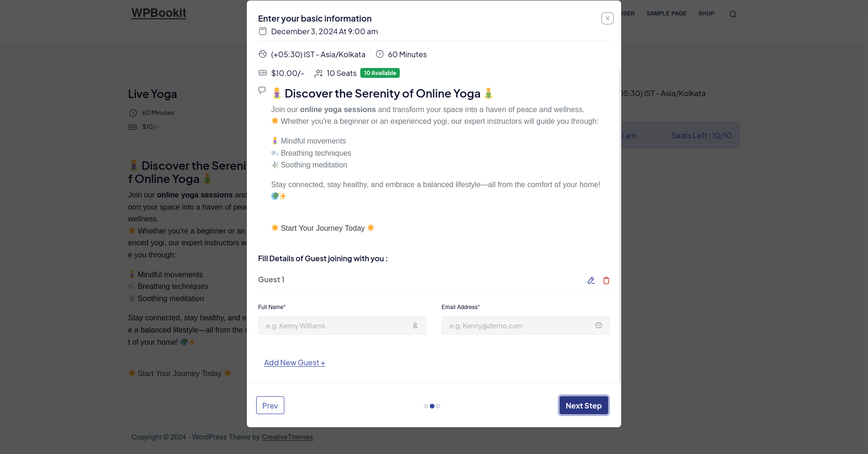Image resolution: width=868 pixels, height=454 pixels.
Task: Click the price money icon beside $10.00
Action: point(263,73)
